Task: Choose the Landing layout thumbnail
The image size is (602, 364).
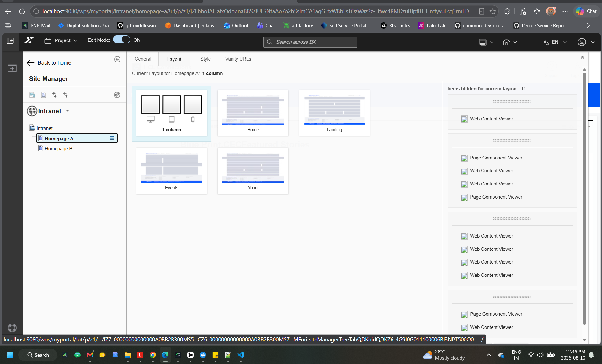Action: click(334, 113)
